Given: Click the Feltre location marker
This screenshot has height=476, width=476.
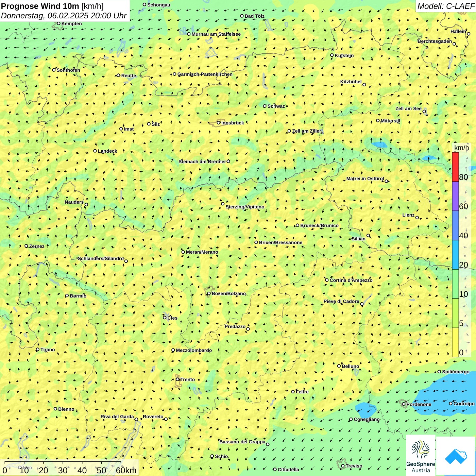Looking at the screenshot, I should coord(293,391).
